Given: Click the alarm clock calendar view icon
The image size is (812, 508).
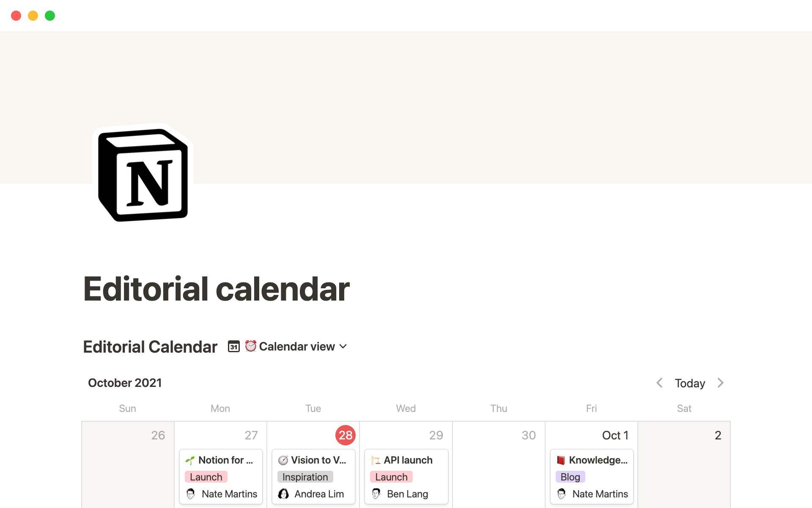Looking at the screenshot, I should [250, 346].
